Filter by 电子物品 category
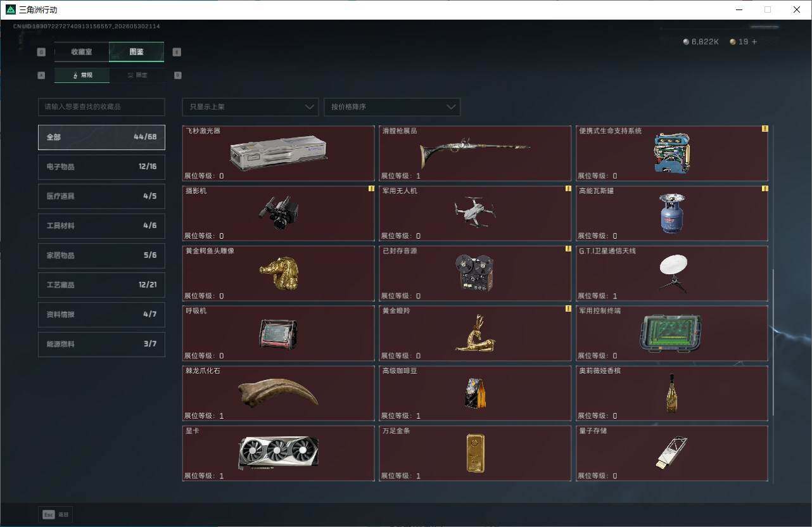Viewport: 812px width, 527px height. [101, 167]
